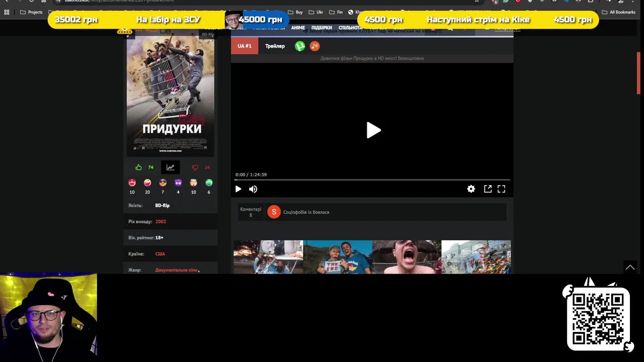Open the Buy bookmarks folder
The height and width of the screenshot is (362, 644).
[295, 12]
